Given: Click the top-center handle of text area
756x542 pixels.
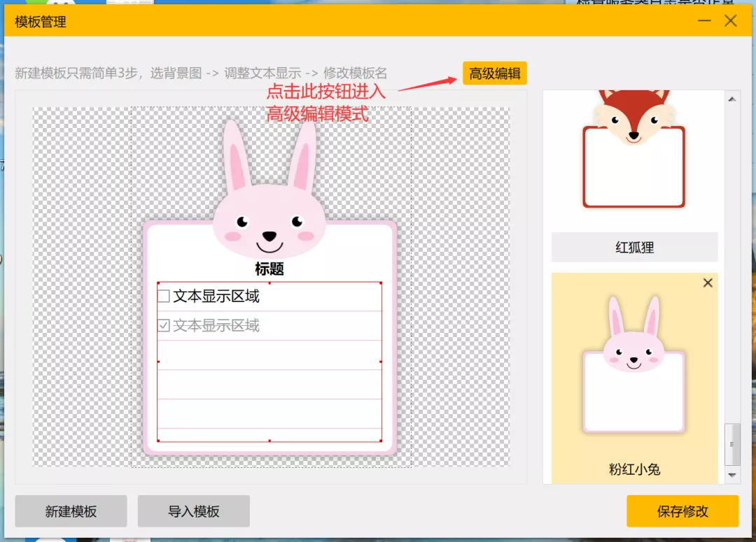Looking at the screenshot, I should click(x=269, y=283).
